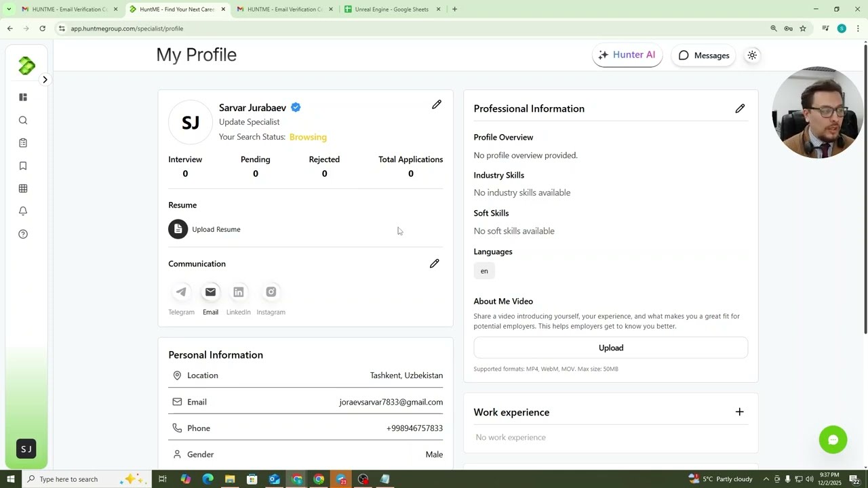Click the Upload video button
This screenshot has height=488, width=868.
coord(611,348)
